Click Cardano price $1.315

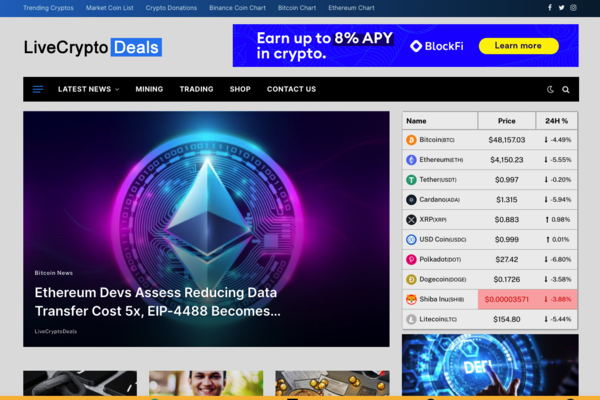click(x=507, y=200)
